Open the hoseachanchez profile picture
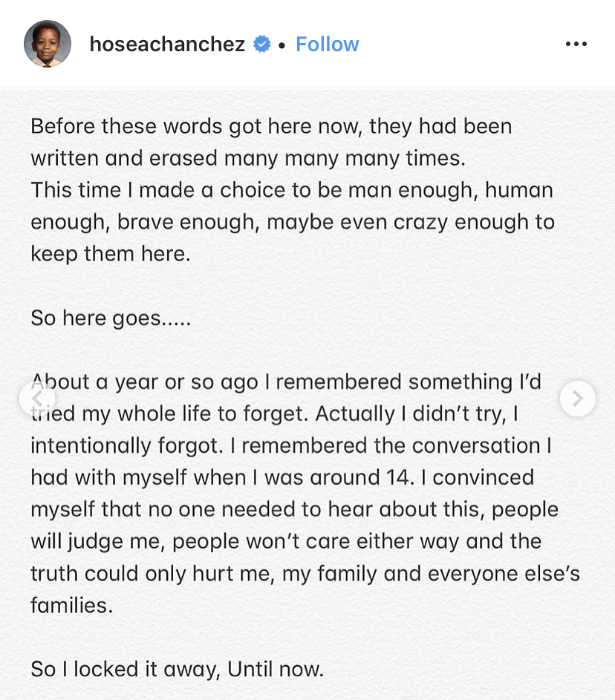 click(x=48, y=44)
